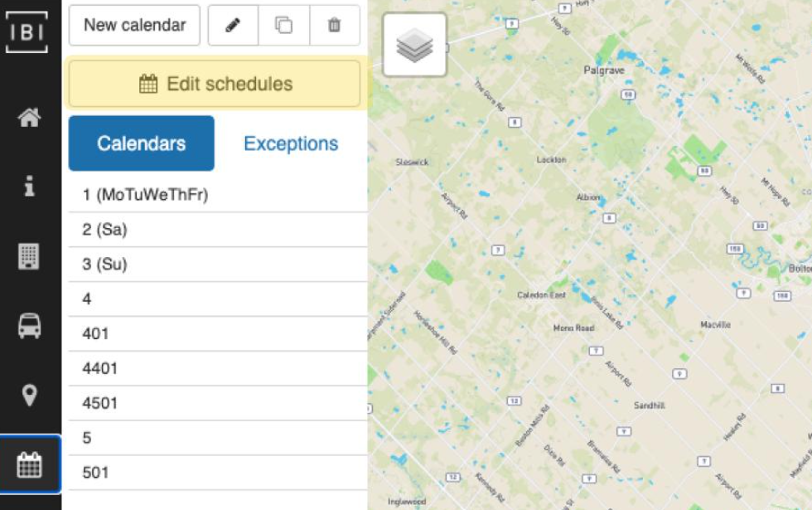The image size is (812, 510).
Task: Click the Caledon East label on the map
Action: click(541, 295)
